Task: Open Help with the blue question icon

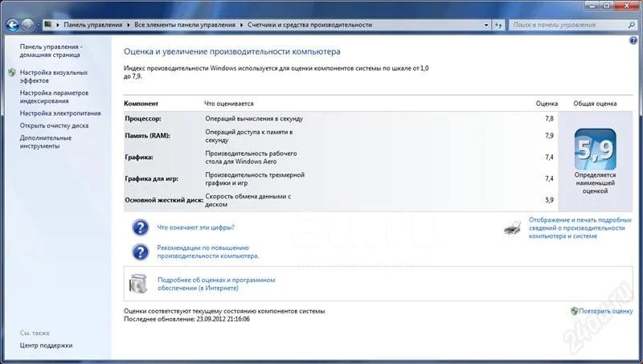Action: coord(633,40)
